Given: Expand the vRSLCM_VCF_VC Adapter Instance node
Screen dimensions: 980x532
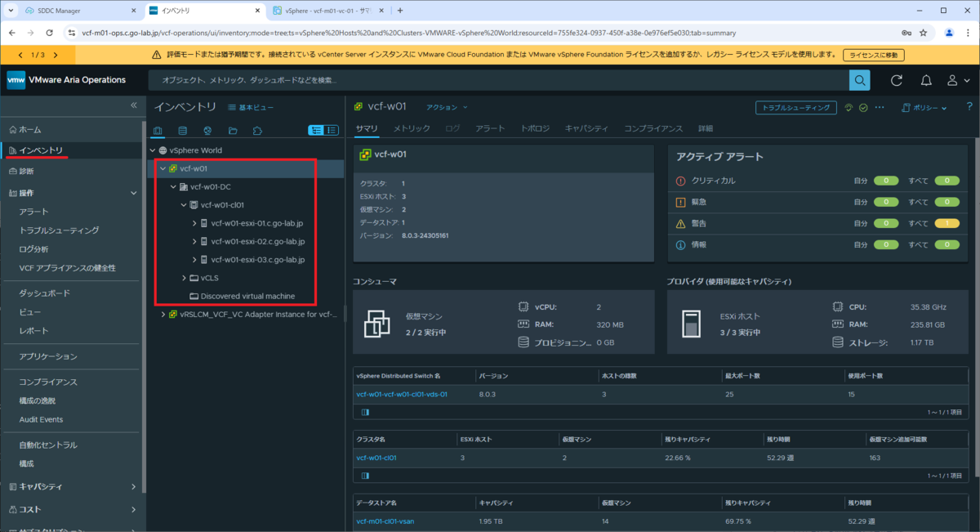Looking at the screenshot, I should 163,314.
